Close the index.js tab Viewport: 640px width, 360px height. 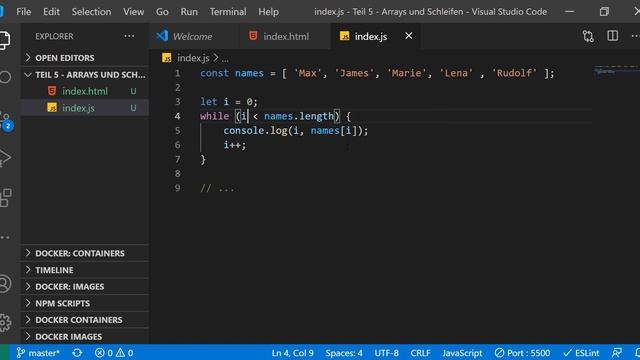coord(409,36)
